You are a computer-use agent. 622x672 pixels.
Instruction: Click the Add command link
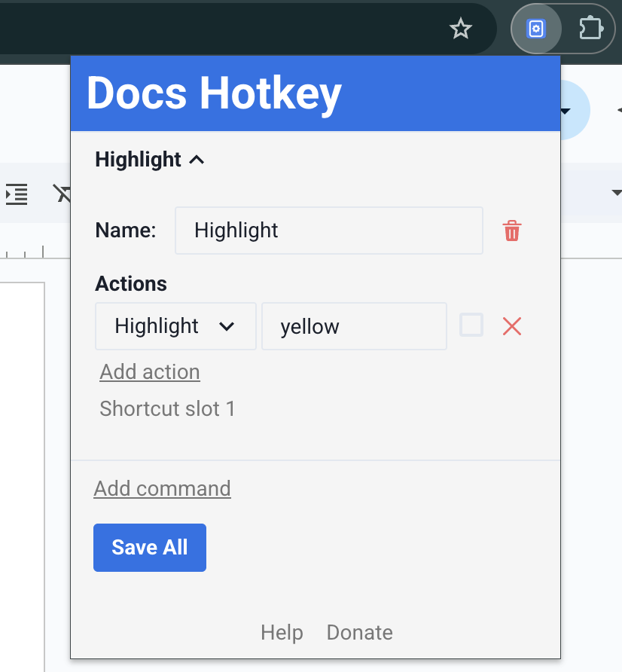click(163, 489)
